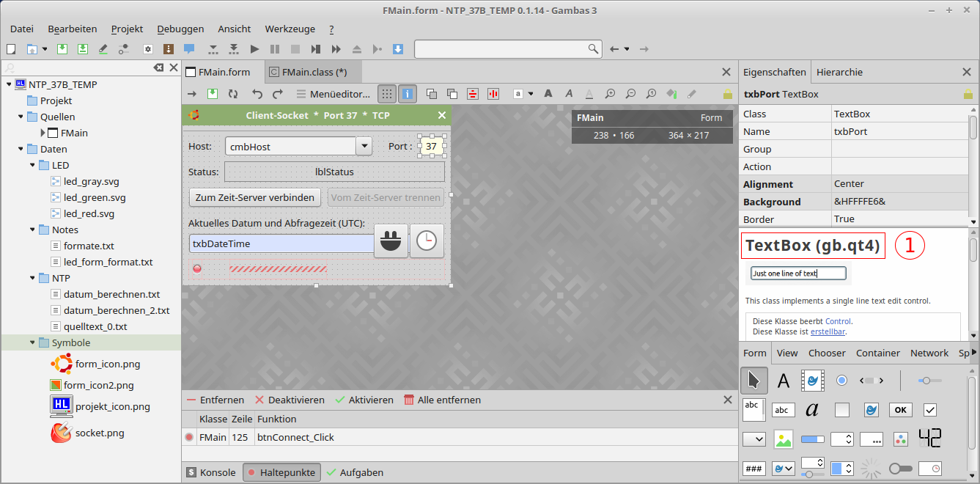
Task: Toggle the blue info button in form toolbar
Action: click(408, 94)
